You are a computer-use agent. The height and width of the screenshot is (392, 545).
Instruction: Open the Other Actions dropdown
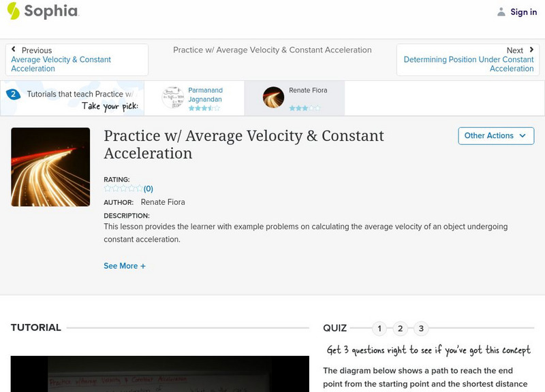point(495,135)
